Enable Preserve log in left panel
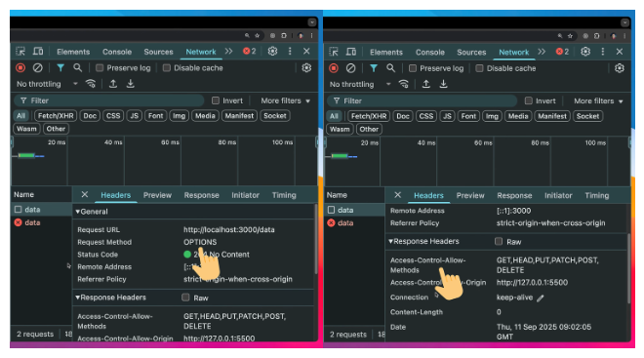Image resolution: width=644 pixels, height=358 pixels. [x=100, y=67]
